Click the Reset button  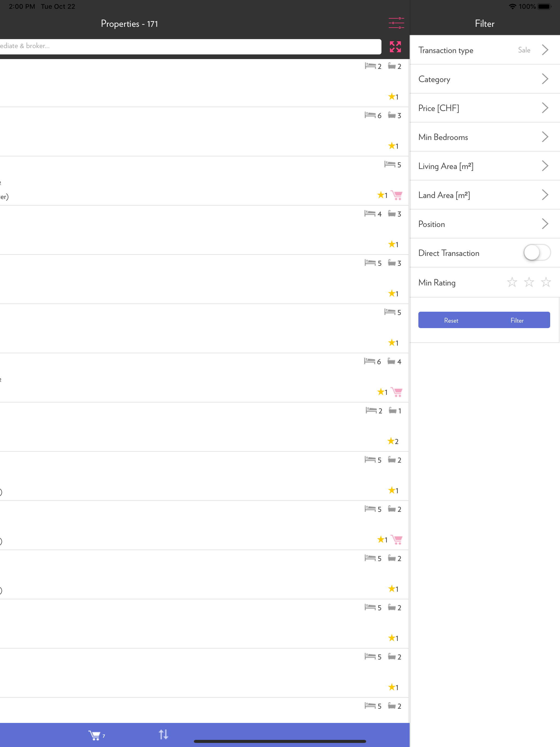(451, 320)
